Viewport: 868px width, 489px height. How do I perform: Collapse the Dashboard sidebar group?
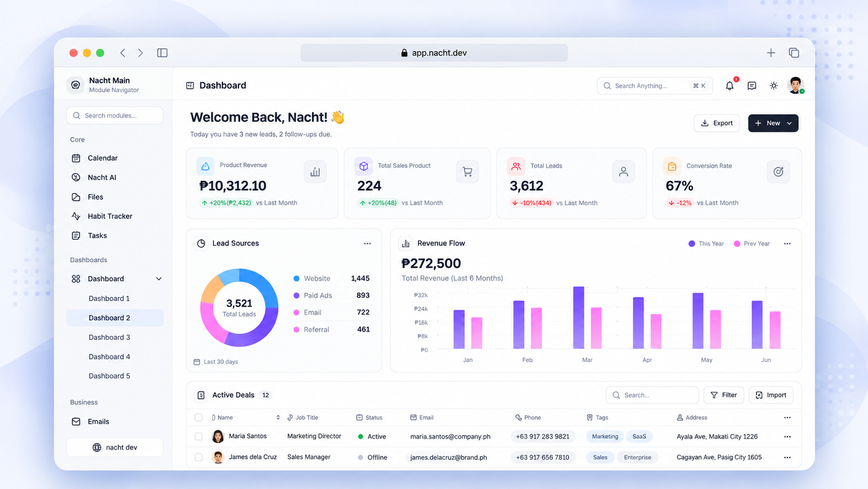coord(159,279)
